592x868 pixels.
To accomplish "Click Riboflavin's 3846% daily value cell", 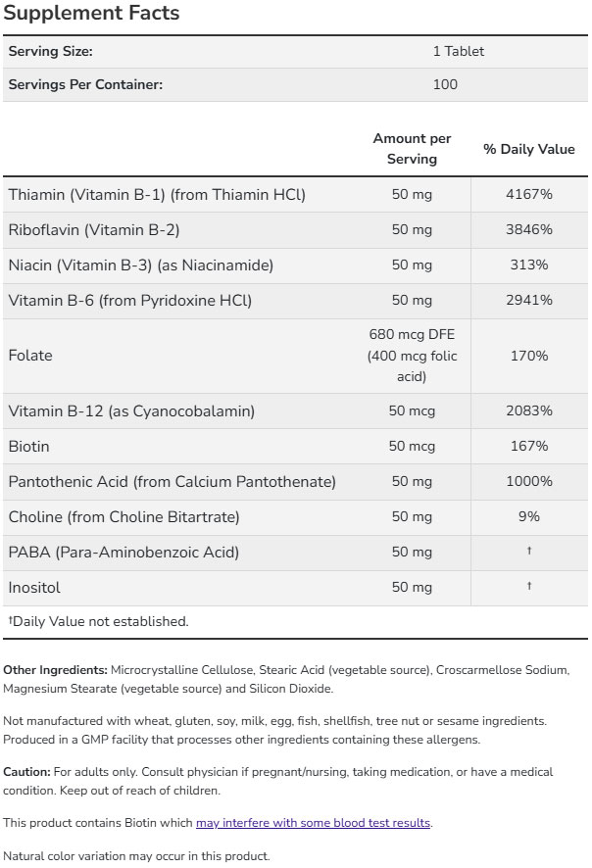I will [529, 230].
